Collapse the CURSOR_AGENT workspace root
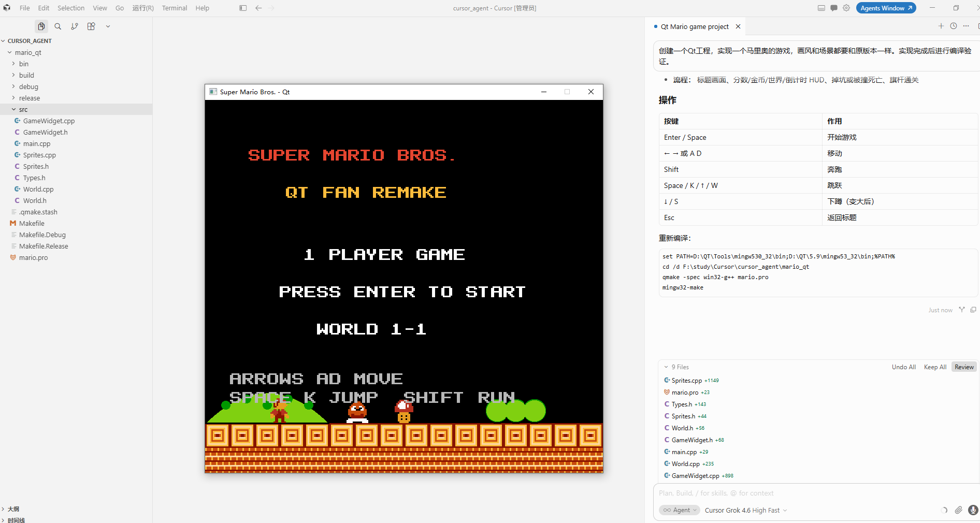This screenshot has height=523, width=980. pos(3,41)
